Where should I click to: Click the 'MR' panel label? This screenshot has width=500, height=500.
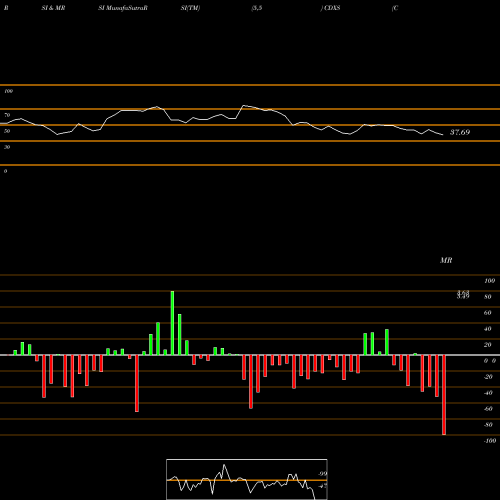click(x=446, y=260)
